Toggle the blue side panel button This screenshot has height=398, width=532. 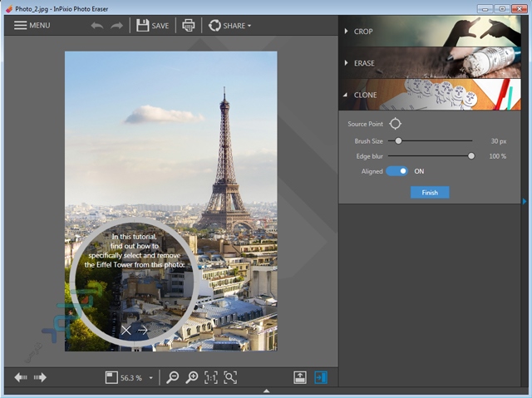point(321,377)
